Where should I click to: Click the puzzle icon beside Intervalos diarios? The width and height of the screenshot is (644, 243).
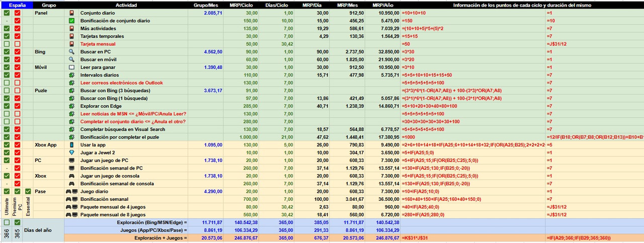71,75
